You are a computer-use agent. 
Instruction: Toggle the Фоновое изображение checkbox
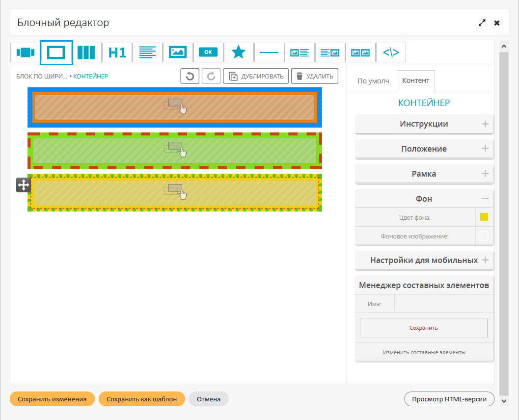click(484, 236)
